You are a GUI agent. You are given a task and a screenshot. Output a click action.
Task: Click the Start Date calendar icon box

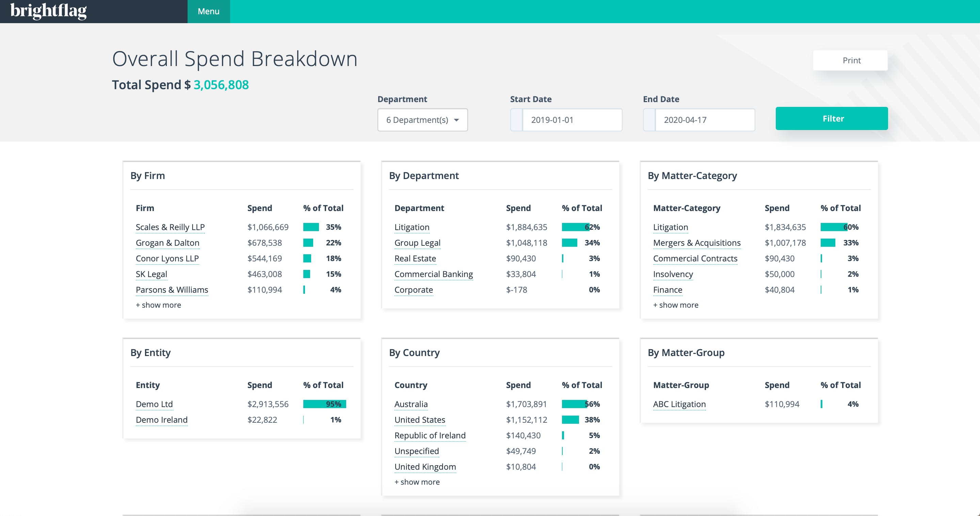(x=517, y=120)
